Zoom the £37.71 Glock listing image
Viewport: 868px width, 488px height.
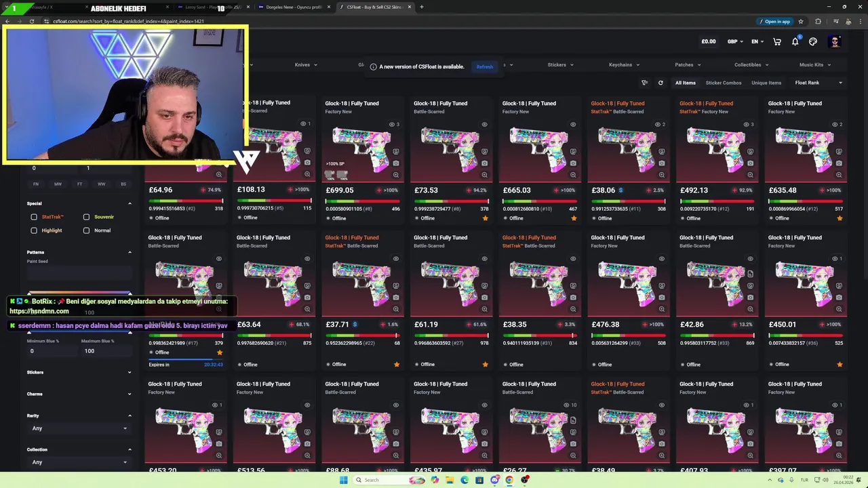pyautogui.click(x=396, y=309)
